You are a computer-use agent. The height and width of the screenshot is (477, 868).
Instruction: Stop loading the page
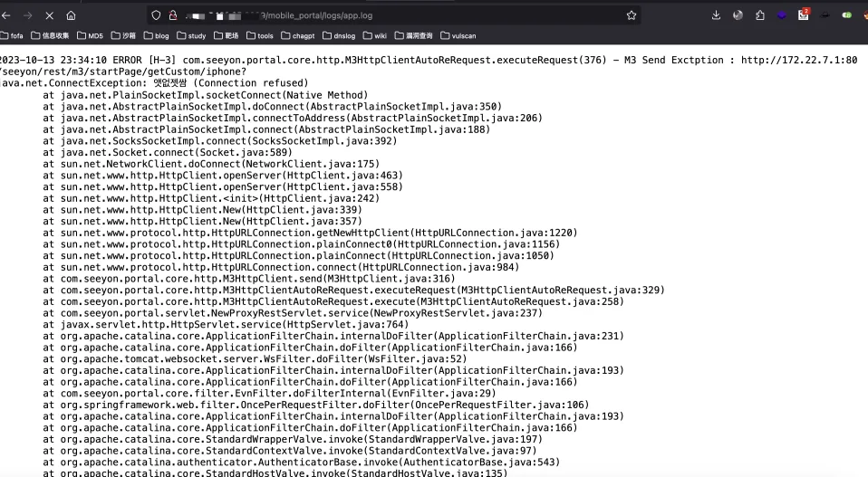pyautogui.click(x=49, y=15)
